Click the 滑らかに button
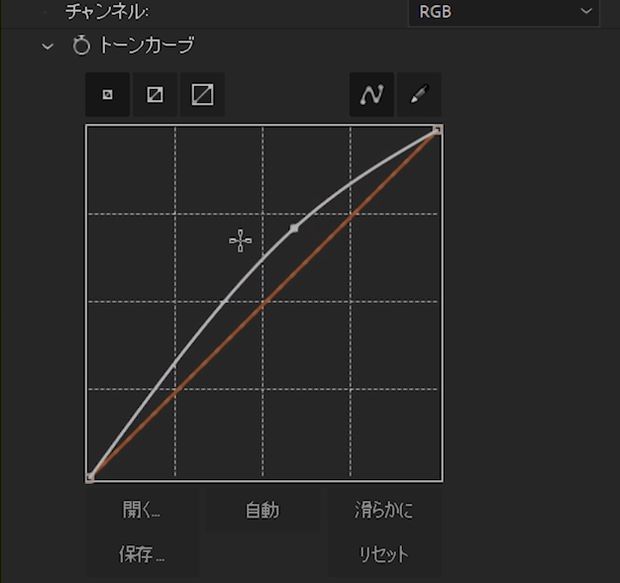Screen dimensions: 620x583 pyautogui.click(x=384, y=510)
